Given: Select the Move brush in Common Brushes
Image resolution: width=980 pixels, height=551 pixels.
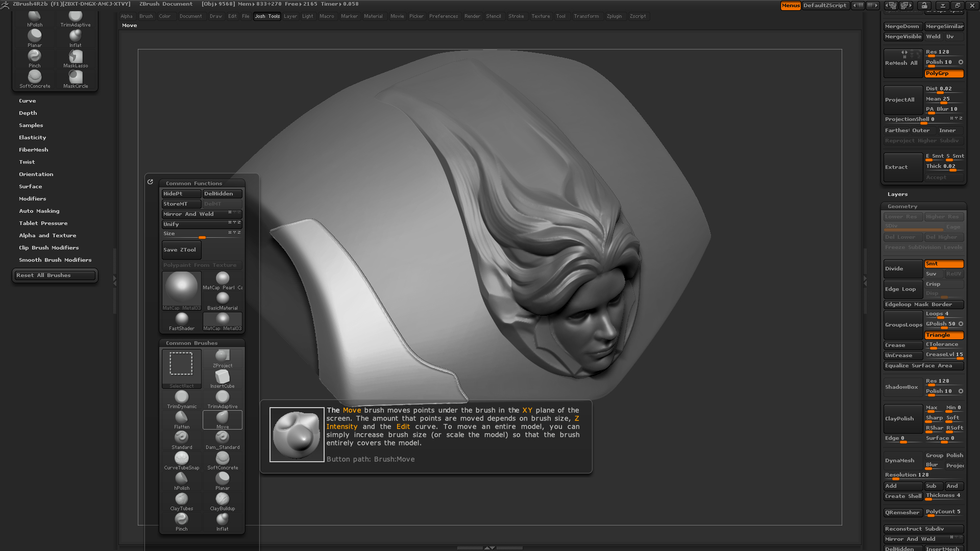Looking at the screenshot, I should click(223, 420).
